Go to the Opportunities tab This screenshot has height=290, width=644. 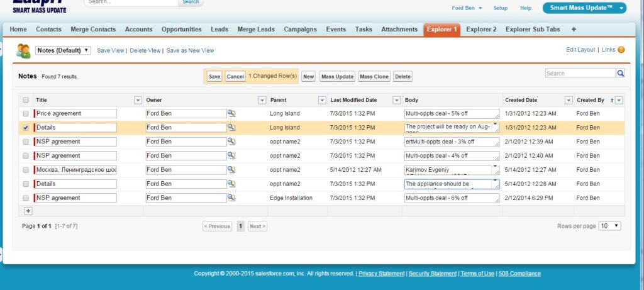pyautogui.click(x=182, y=29)
